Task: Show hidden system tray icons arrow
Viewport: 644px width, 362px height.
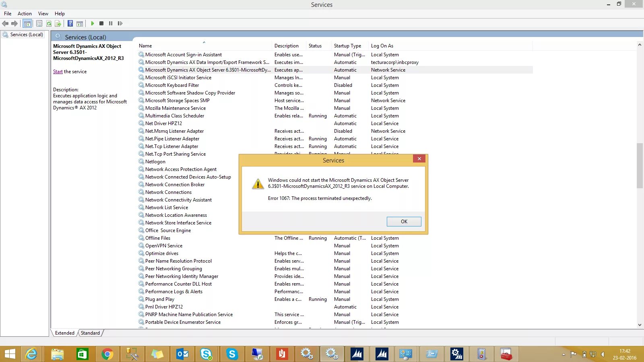Action: [x=563, y=354]
